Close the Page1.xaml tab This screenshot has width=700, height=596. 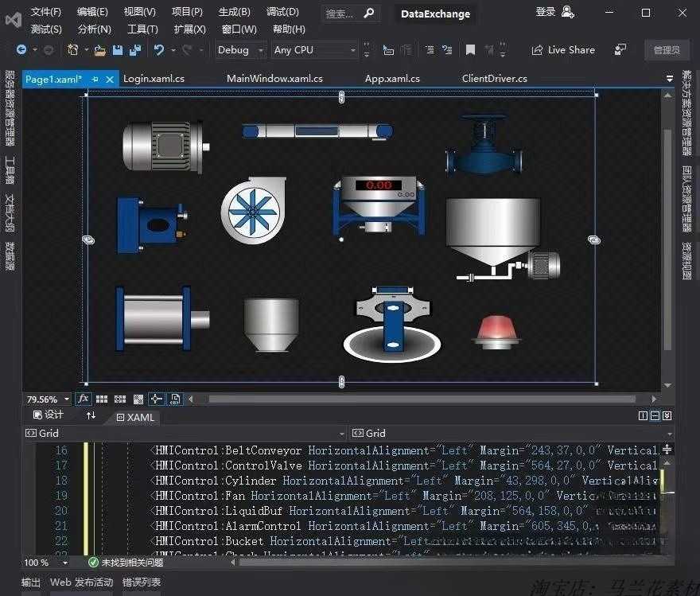pyautogui.click(x=110, y=80)
